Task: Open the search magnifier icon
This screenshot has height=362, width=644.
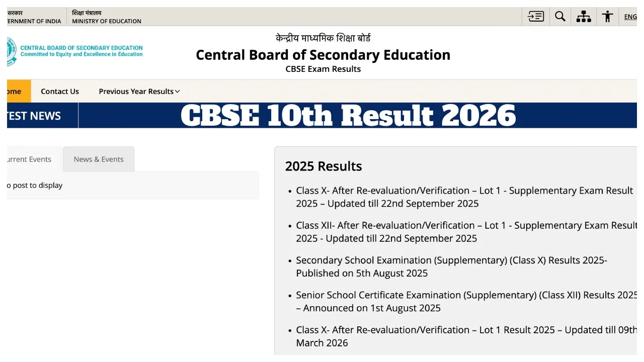Action: 560,17
